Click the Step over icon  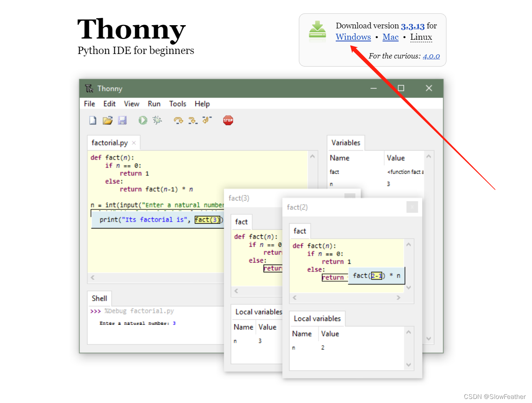(178, 120)
